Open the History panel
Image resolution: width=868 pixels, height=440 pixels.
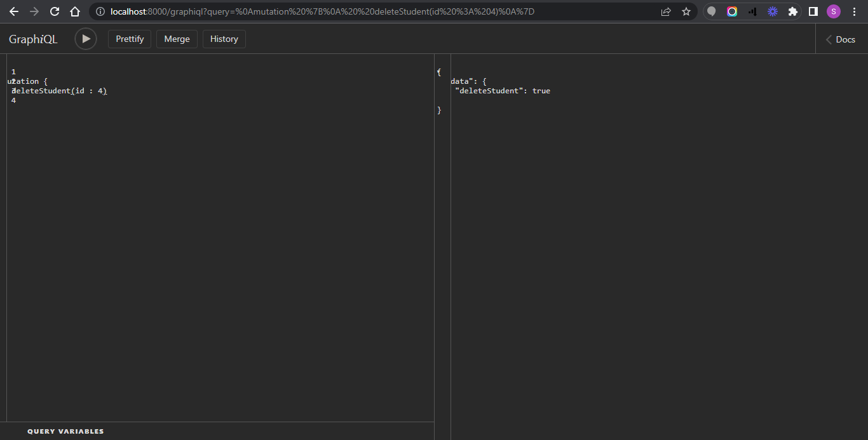(x=224, y=39)
